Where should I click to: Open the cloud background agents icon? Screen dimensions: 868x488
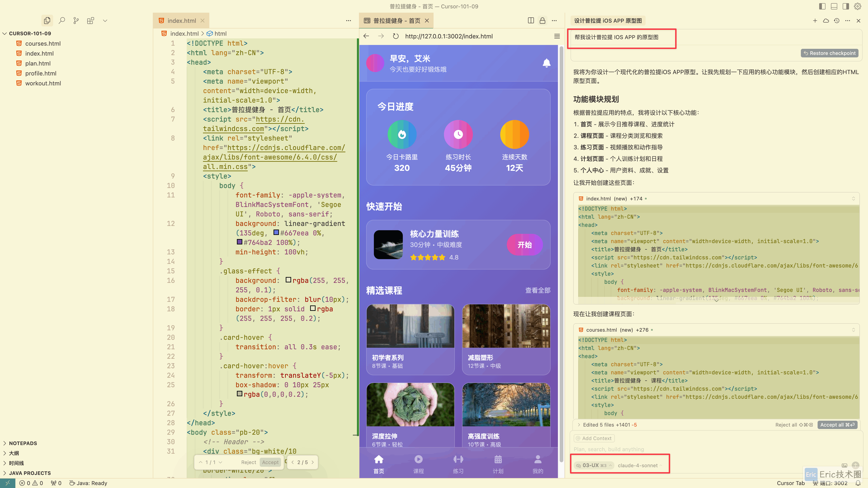pos(826,21)
